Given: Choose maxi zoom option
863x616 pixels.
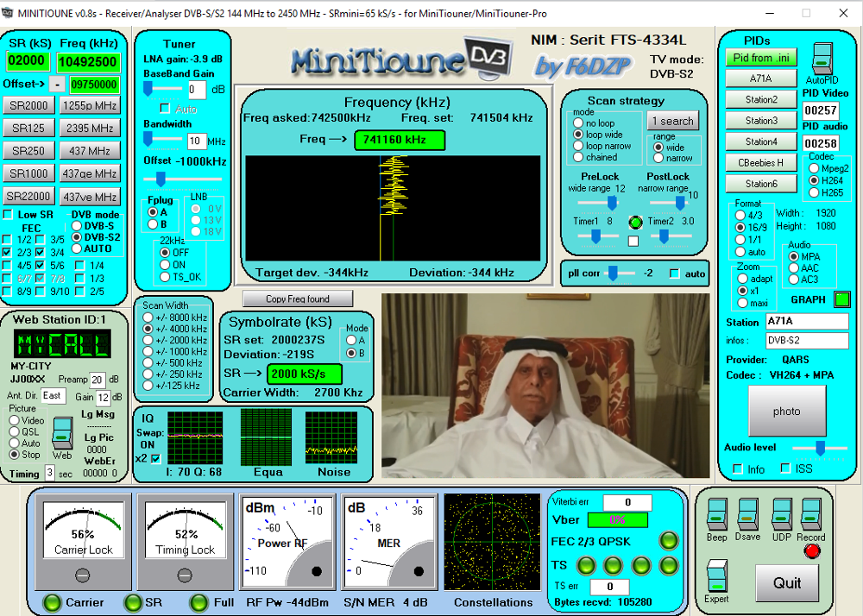Looking at the screenshot, I should 742,303.
